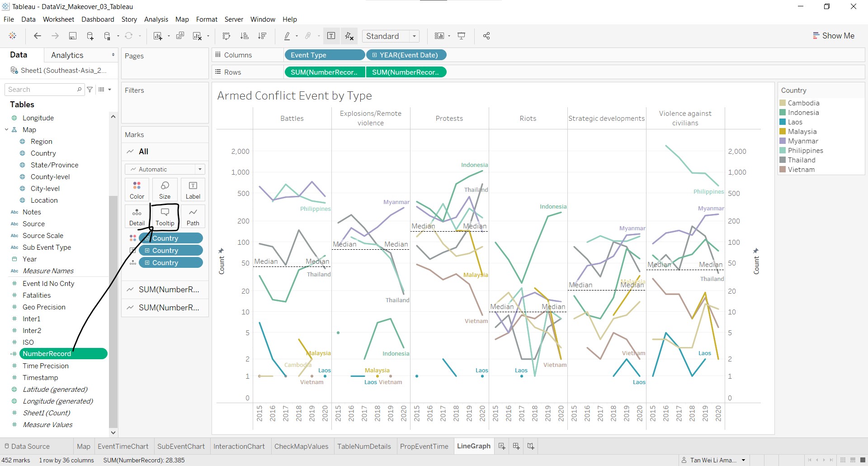Click the Save workbook icon
The height and width of the screenshot is (466, 868).
(72, 36)
